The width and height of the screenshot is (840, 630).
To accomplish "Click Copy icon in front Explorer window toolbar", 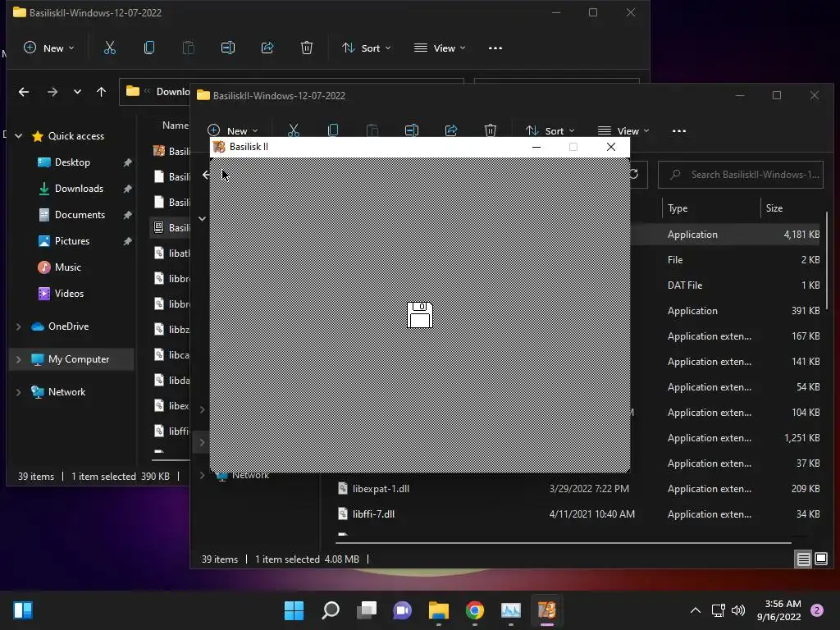I will point(333,130).
